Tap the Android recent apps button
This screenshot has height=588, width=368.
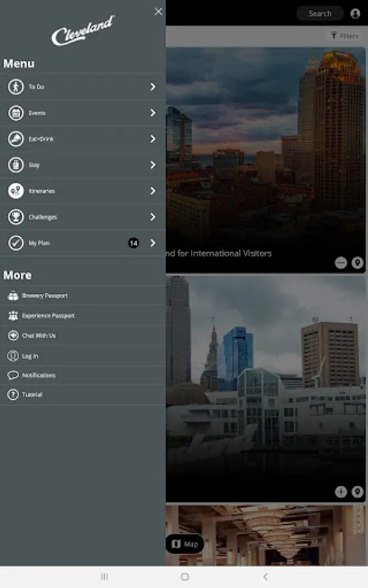pos(105,577)
